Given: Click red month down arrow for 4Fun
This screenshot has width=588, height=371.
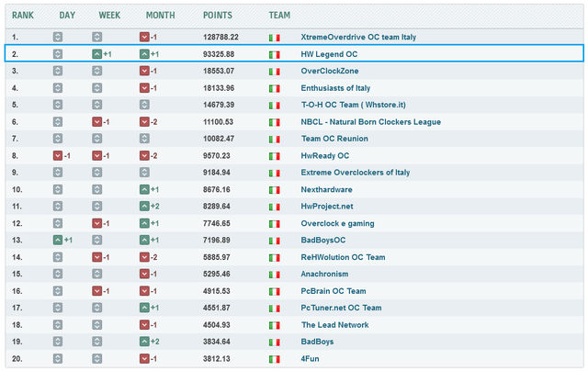Looking at the screenshot, I should point(144,359).
